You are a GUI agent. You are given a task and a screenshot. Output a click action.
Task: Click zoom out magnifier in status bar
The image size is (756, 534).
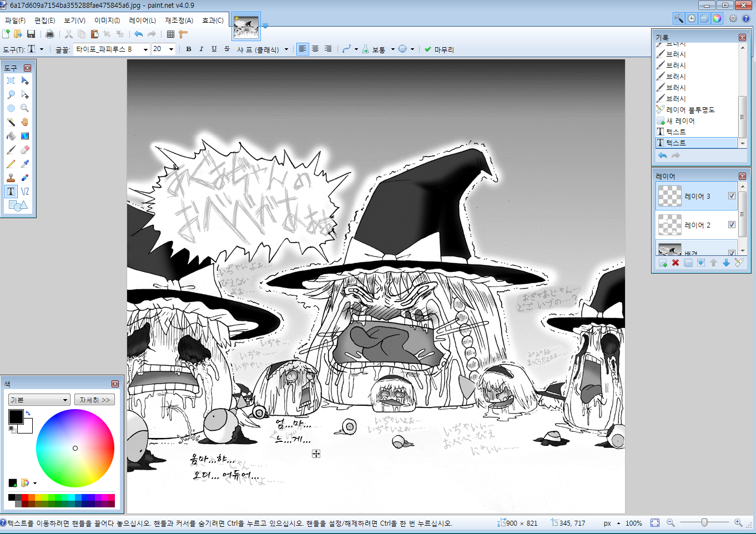[671, 523]
